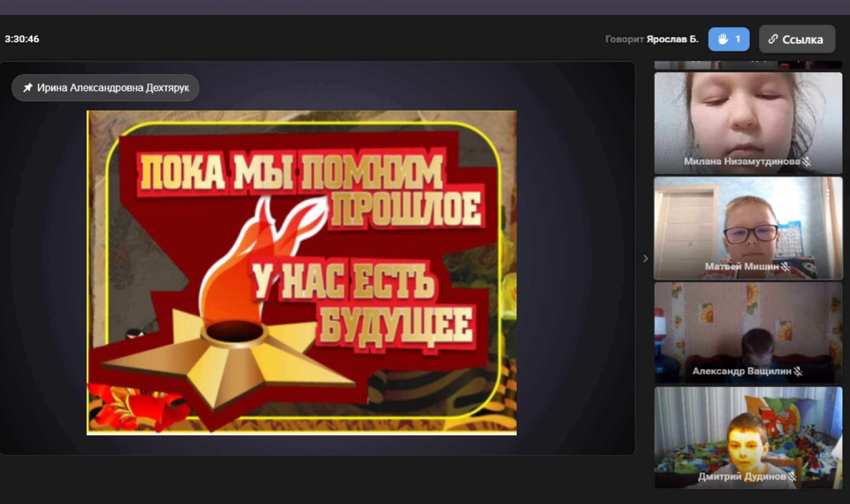Click muted microphone icon of Милана Низамутдинова

coord(807,162)
